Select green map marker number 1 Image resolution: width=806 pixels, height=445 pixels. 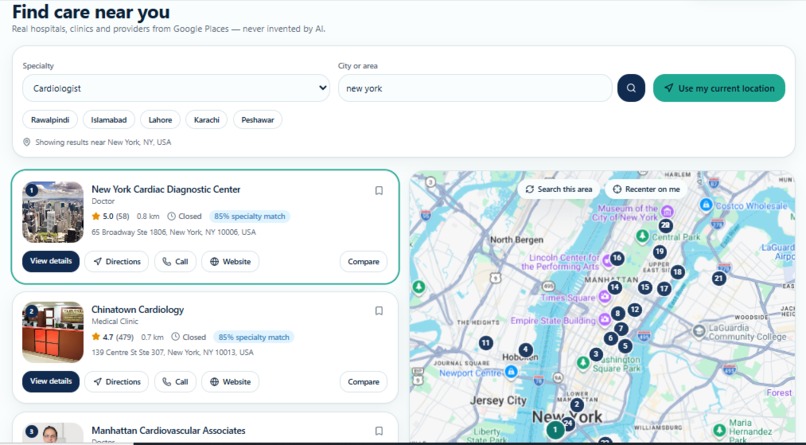point(555,430)
